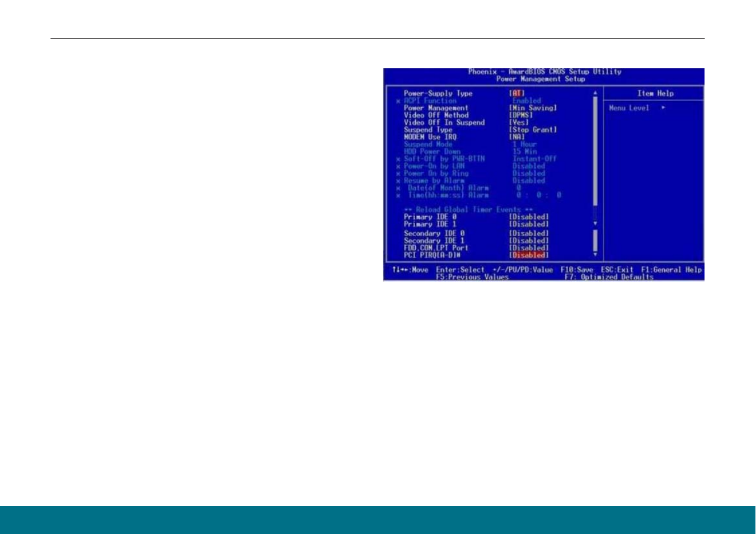Click the Resume by Alarm label
The width and height of the screenshot is (756, 534).
[x=434, y=181]
